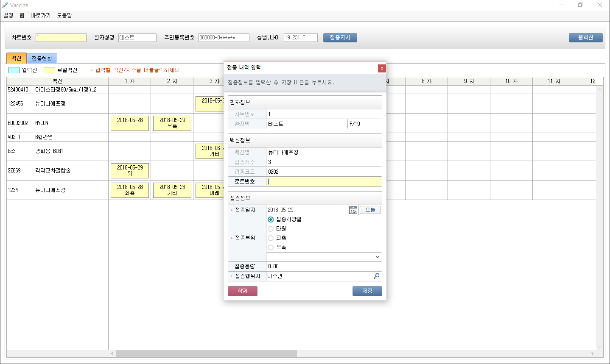Click left arrow on horizontal scrollbar

click(112, 353)
